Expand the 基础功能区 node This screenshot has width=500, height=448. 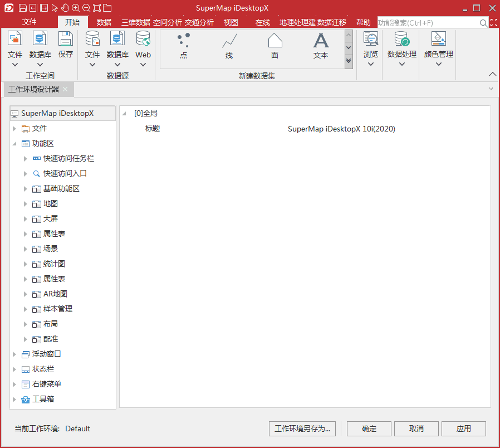26,189
